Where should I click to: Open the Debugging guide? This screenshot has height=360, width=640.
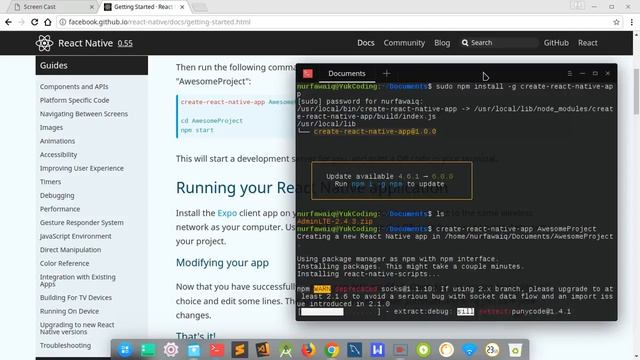(x=57, y=196)
